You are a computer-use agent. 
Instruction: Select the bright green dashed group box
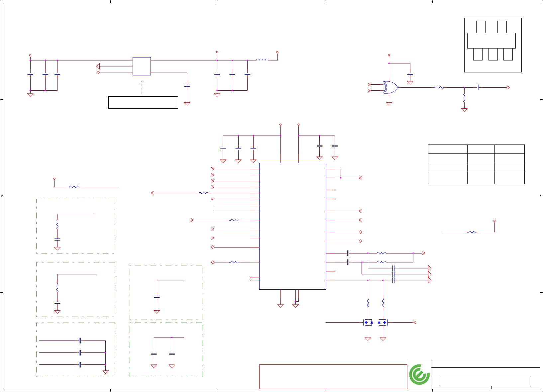pos(166,350)
